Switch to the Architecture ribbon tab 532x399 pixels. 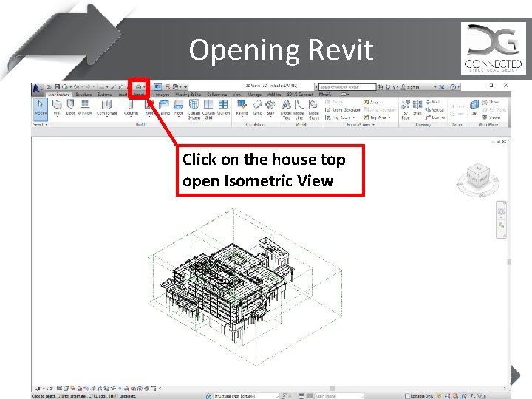59,95
